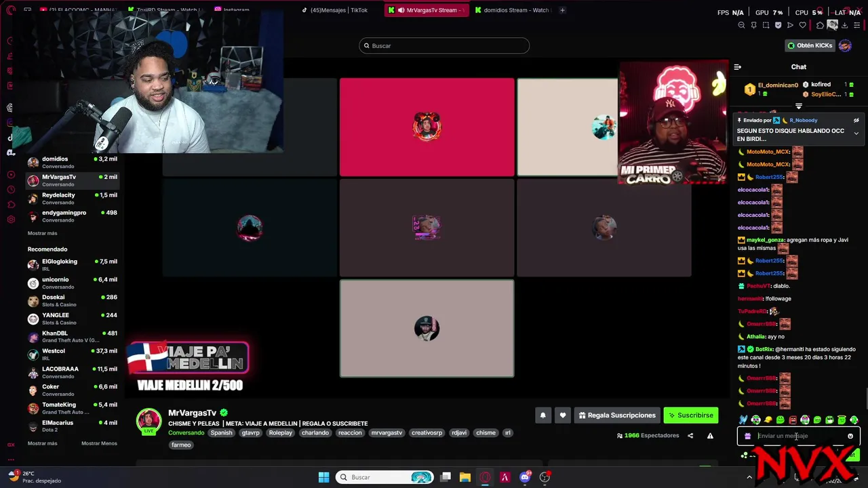Click El_dominican0 in the chat leaderboard
868x488 pixels.
(x=778, y=85)
